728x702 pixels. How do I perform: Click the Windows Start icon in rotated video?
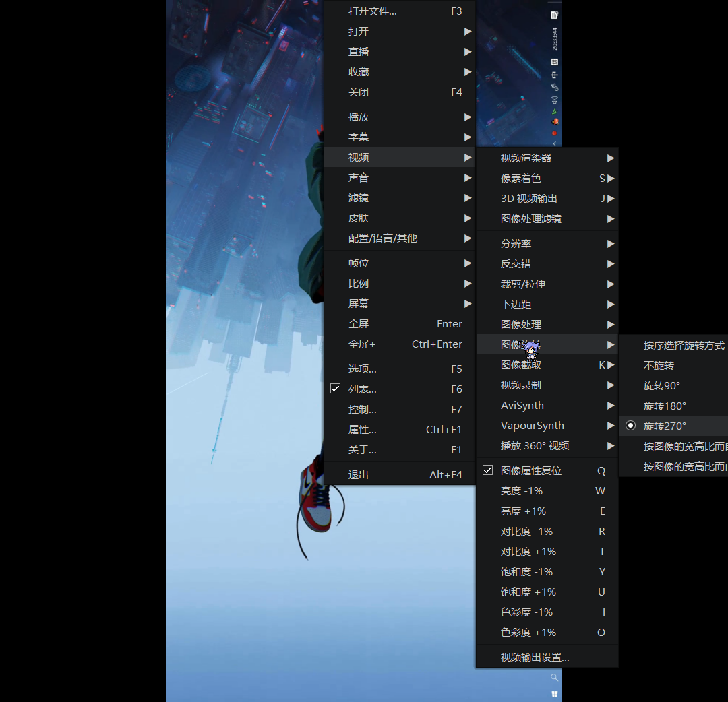pyautogui.click(x=554, y=694)
